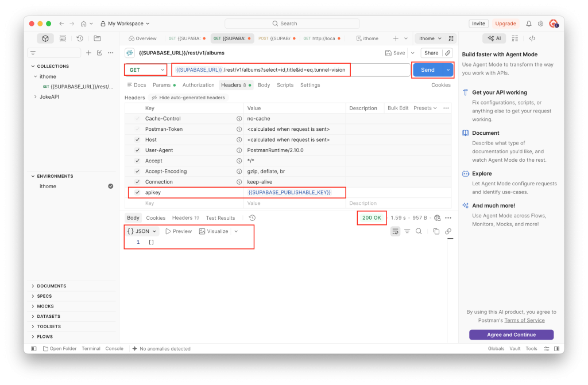
Task: Open the Terms of Service link
Action: coord(524,321)
